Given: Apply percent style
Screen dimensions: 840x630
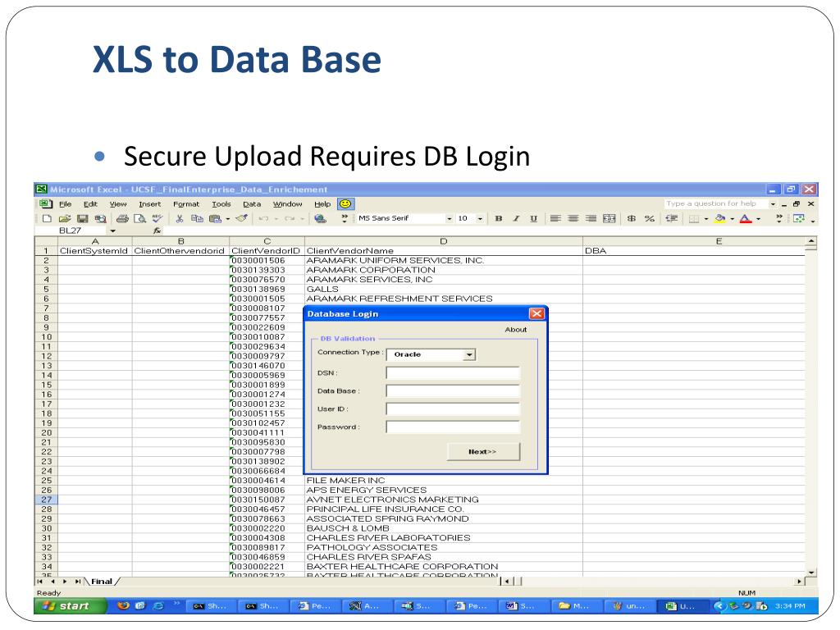Looking at the screenshot, I should (650, 218).
